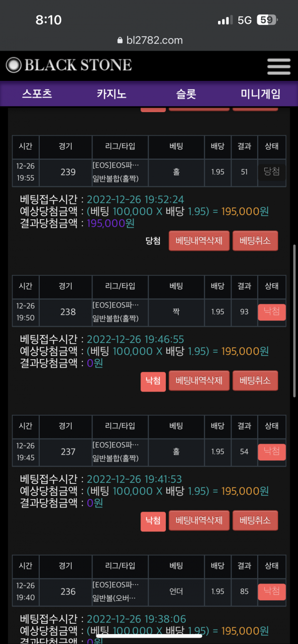Delete bet history for game 238
The image size is (298, 644).
[x=199, y=381]
